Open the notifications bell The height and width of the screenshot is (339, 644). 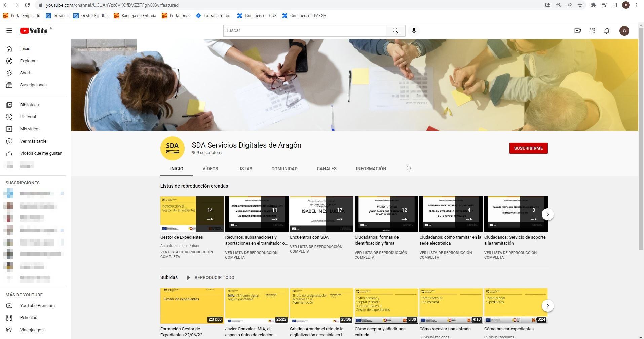607,31
